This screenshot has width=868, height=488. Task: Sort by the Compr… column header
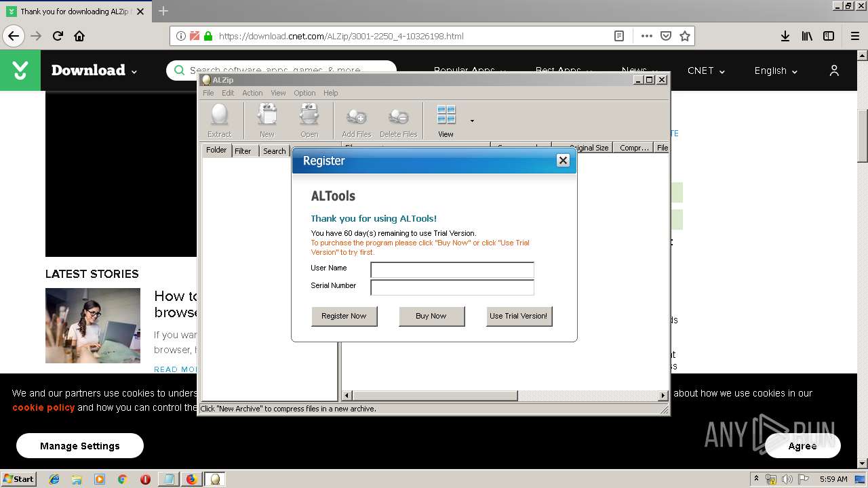click(633, 147)
